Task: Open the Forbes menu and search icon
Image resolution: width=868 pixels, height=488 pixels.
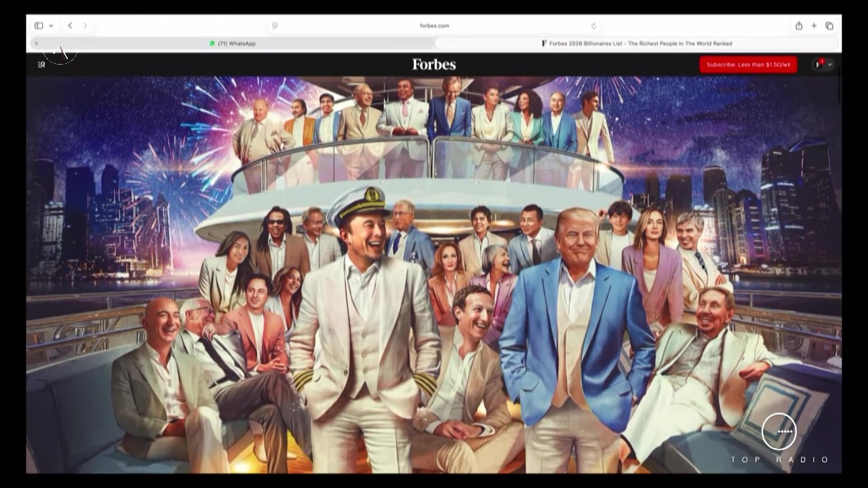Action: tap(41, 64)
